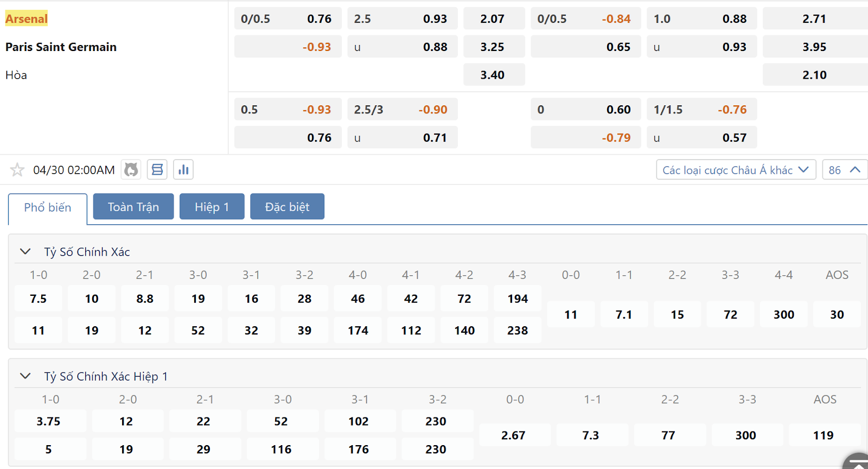Click the Paris Saint Germain team name
This screenshot has width=868, height=469.
pyautogui.click(x=61, y=47)
